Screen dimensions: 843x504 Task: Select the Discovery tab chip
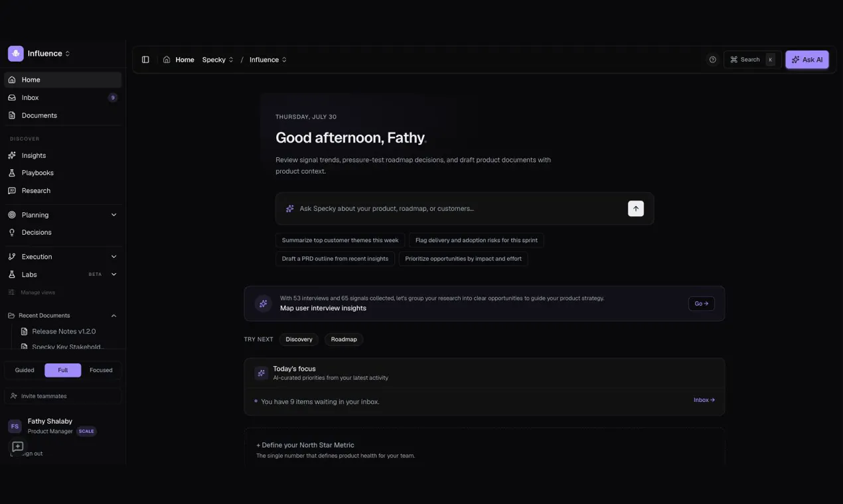pos(299,340)
